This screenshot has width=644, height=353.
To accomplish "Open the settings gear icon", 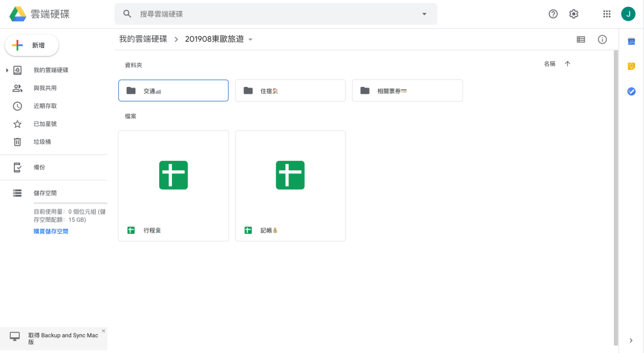I will click(x=573, y=14).
